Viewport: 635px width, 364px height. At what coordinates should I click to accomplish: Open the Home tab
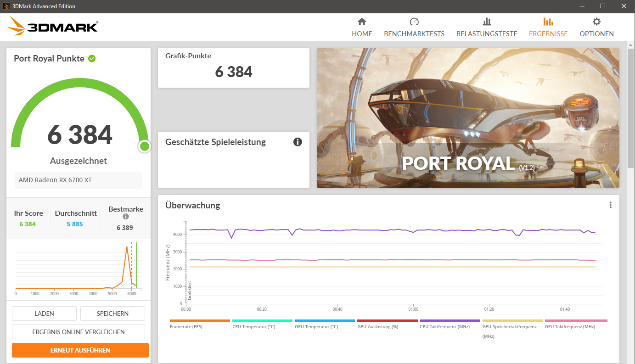tap(362, 28)
